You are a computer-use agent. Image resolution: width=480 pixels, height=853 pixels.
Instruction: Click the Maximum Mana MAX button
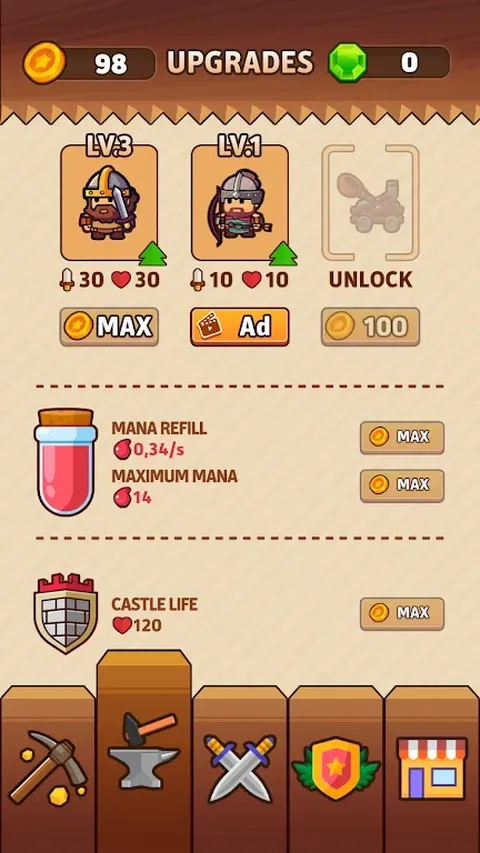pos(402,485)
